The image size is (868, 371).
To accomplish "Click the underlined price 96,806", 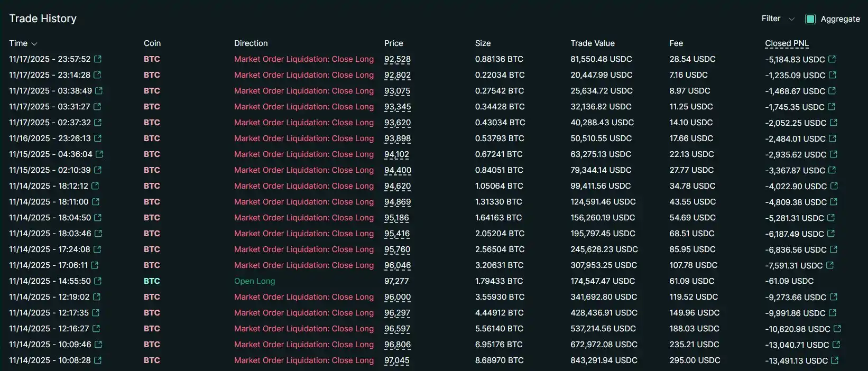I will point(398,345).
